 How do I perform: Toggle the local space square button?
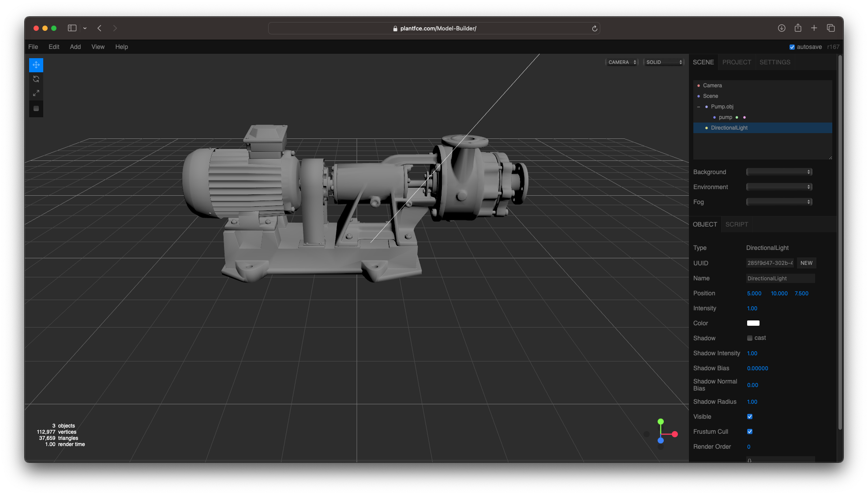pyautogui.click(x=36, y=108)
